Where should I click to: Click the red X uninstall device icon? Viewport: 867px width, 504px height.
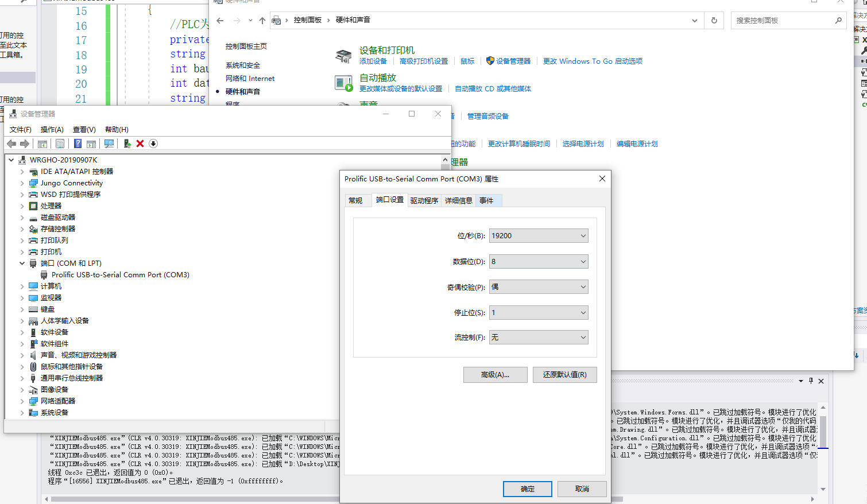click(140, 144)
